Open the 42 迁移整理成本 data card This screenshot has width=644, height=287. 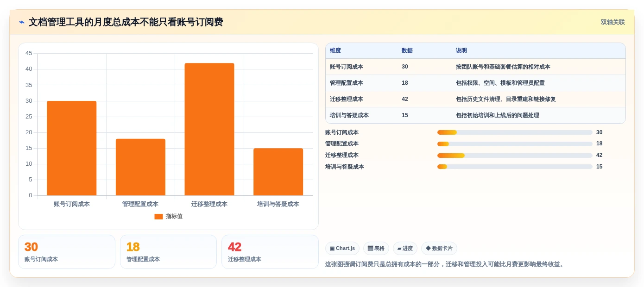pyautogui.click(x=270, y=252)
